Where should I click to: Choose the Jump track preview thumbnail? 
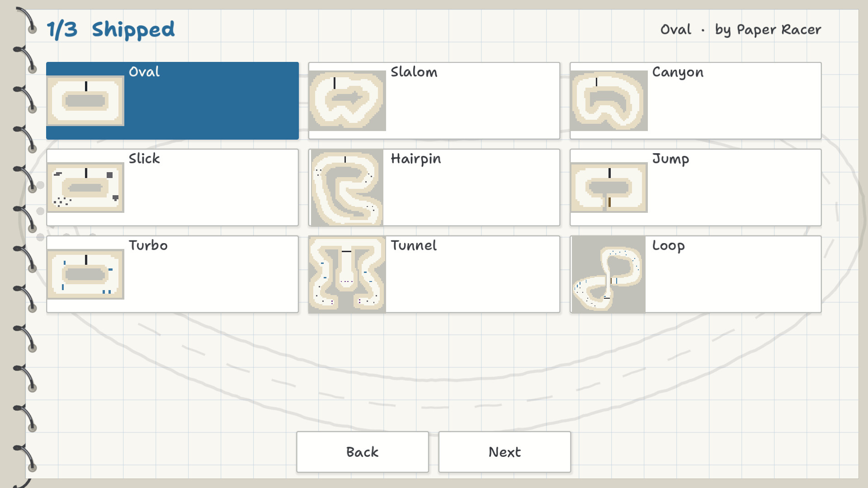[x=609, y=188]
